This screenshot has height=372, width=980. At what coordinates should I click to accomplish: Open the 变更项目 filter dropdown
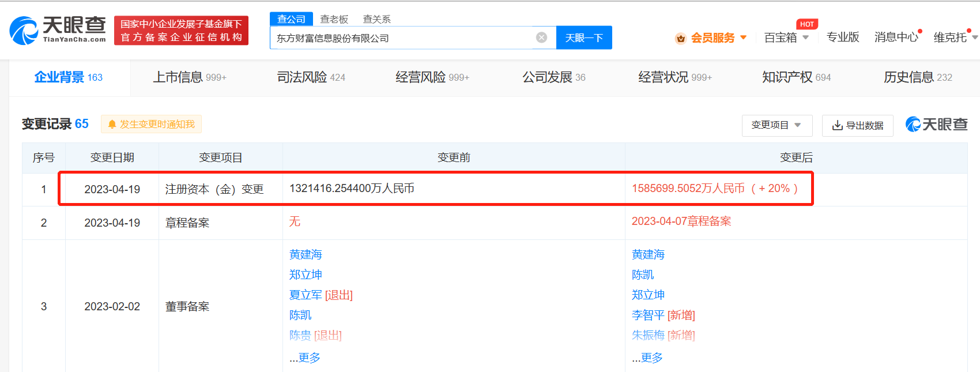pyautogui.click(x=777, y=125)
